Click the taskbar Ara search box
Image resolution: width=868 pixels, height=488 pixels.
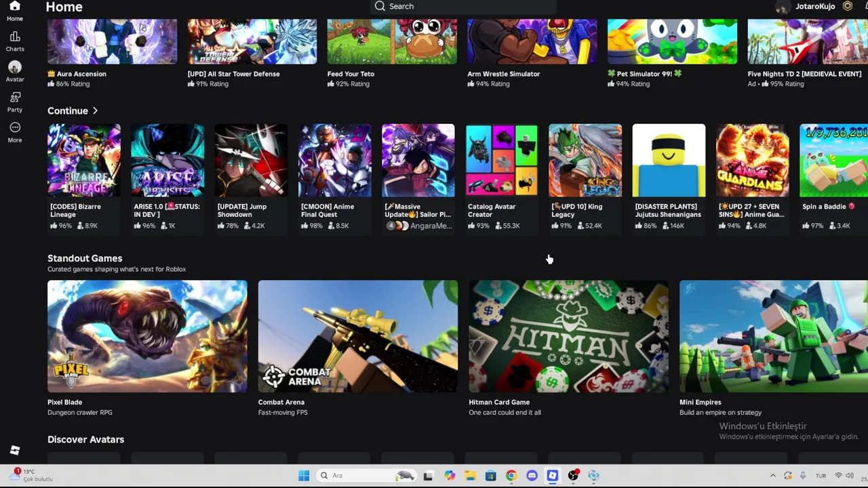point(366,476)
